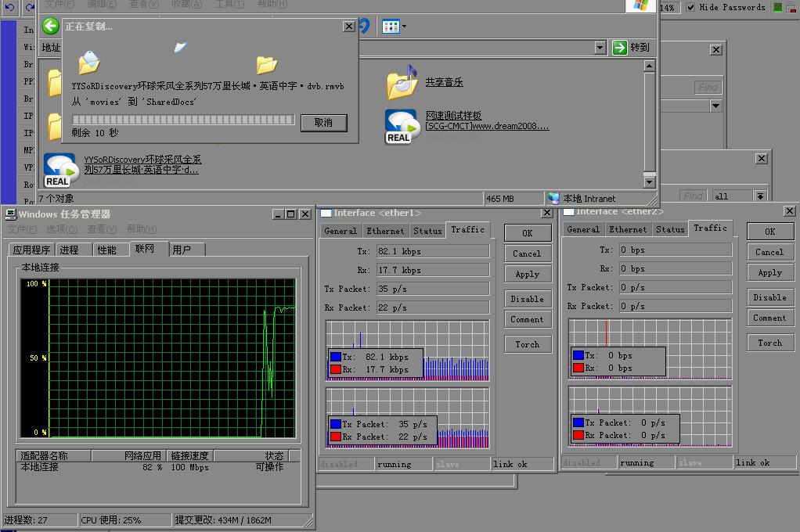Viewport: 800px width, 532px height.
Task: Cancel the file copy with 取消
Action: tap(323, 122)
